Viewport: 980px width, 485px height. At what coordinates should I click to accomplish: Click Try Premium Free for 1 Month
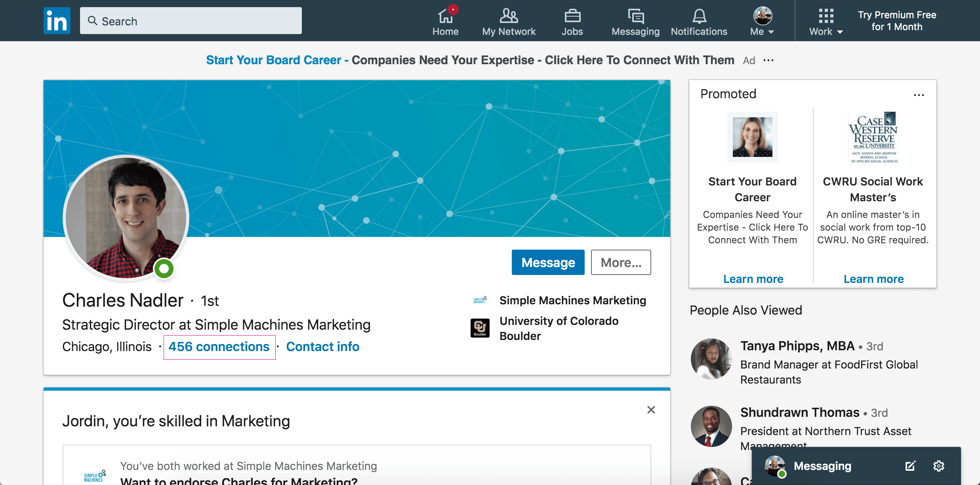coord(897,21)
